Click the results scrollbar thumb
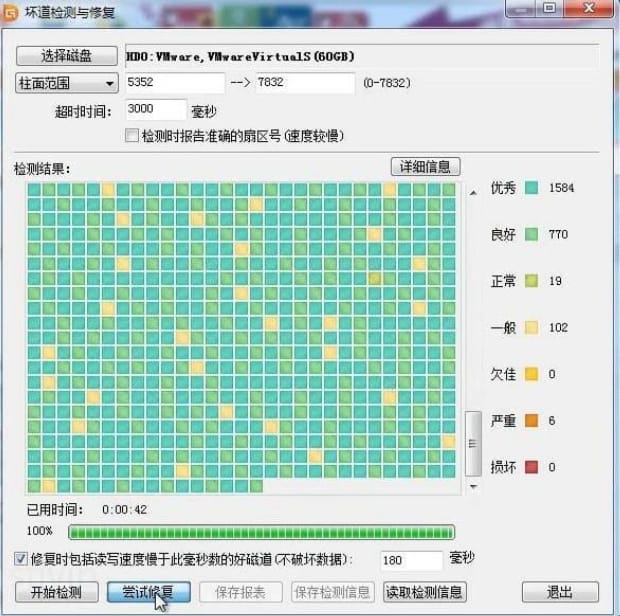This screenshot has height=616, width=620. 473,442
